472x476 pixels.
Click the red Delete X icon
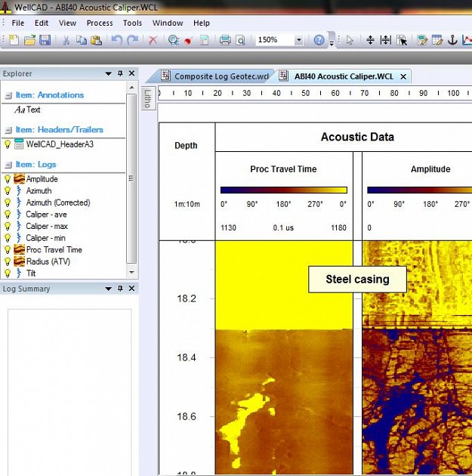pyautogui.click(x=153, y=40)
